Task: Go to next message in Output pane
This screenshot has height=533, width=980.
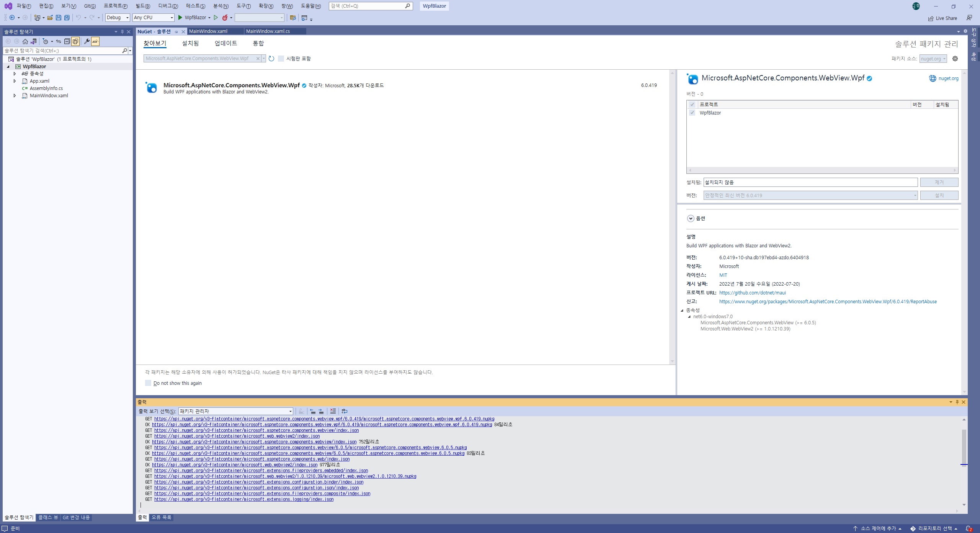Action: tap(321, 411)
